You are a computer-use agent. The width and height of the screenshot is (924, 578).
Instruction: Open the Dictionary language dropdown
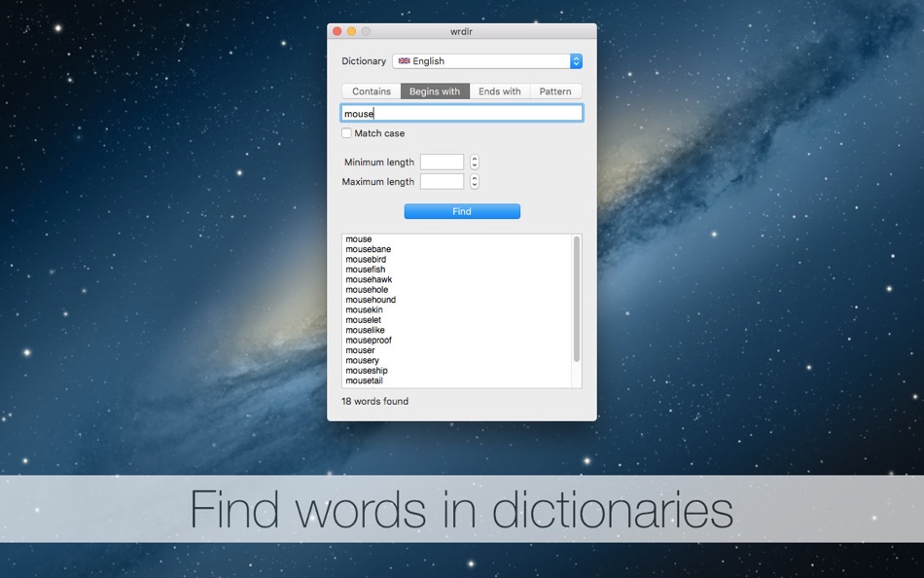(x=487, y=60)
